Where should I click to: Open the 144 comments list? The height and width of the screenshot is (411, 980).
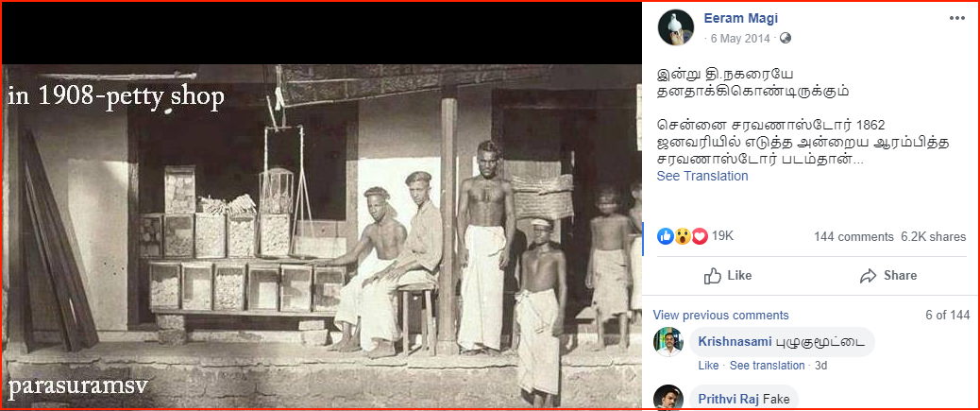pos(853,237)
